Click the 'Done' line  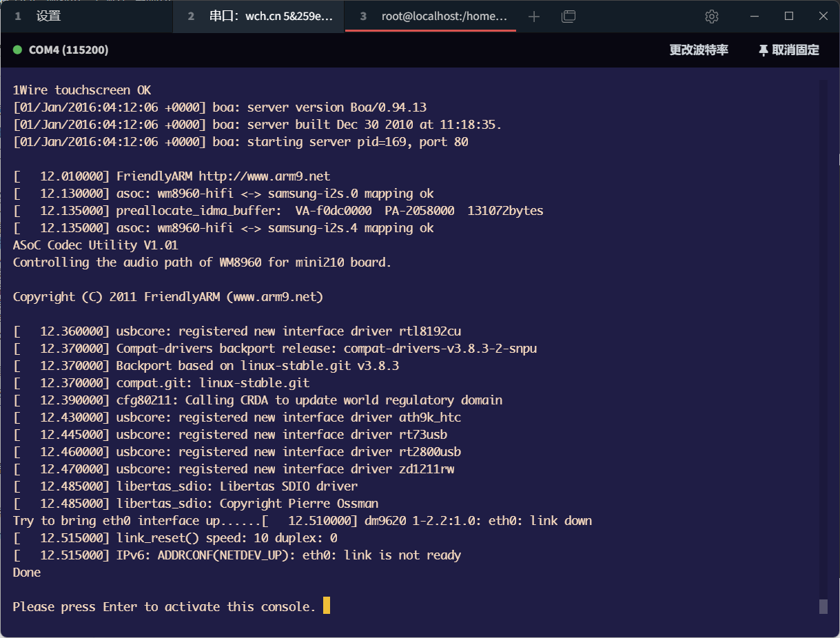click(x=27, y=573)
